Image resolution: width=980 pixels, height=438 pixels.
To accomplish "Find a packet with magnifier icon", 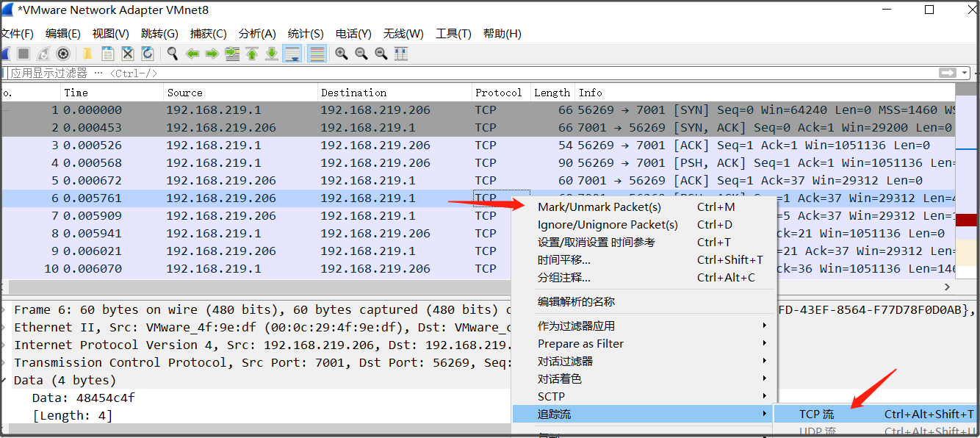I will (173, 54).
